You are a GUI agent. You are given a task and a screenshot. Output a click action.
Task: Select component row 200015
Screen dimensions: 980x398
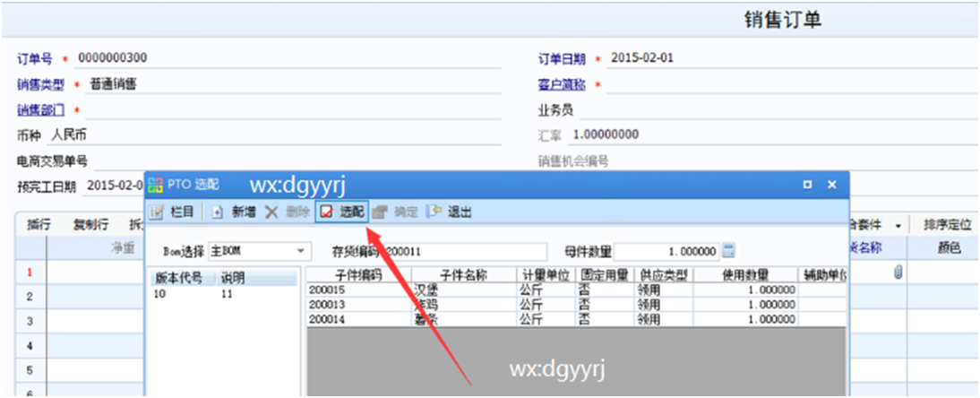click(x=576, y=290)
